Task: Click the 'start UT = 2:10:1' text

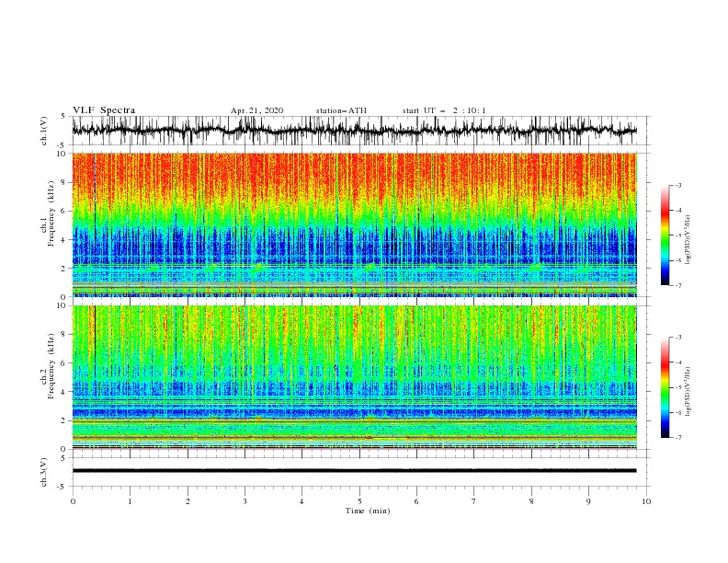Action: pos(444,110)
